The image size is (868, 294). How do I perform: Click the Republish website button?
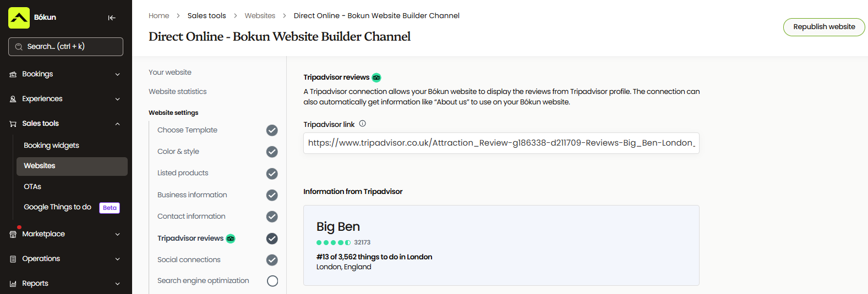click(x=823, y=27)
